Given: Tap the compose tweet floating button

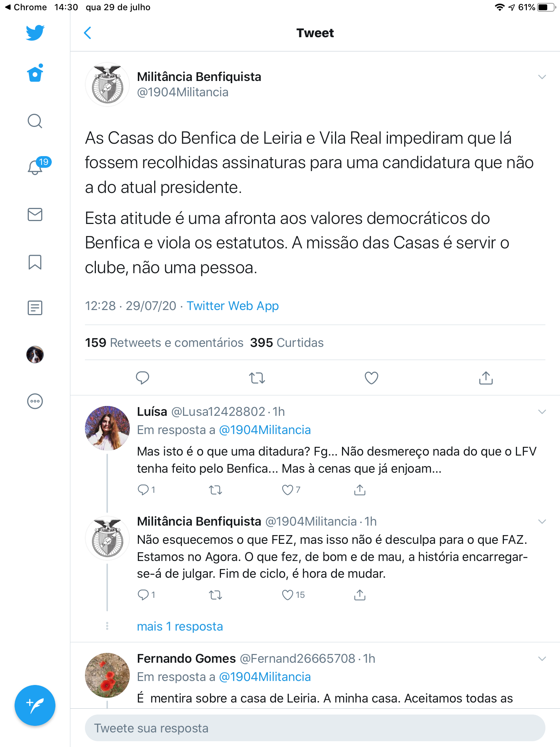Looking at the screenshot, I should [x=35, y=705].
